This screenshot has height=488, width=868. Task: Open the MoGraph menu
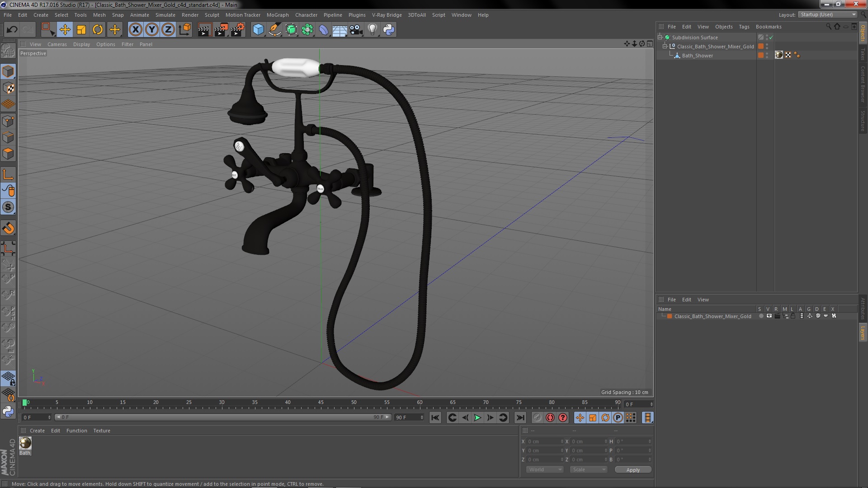pyautogui.click(x=278, y=15)
